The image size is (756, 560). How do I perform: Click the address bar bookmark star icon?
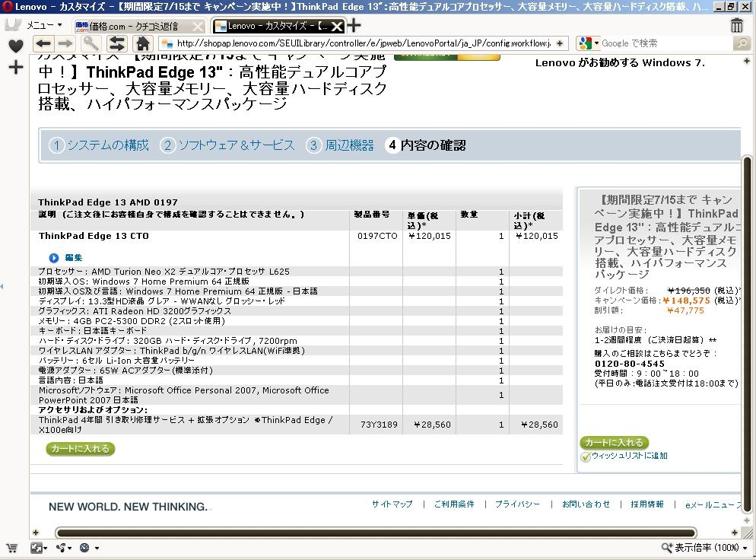click(x=560, y=43)
